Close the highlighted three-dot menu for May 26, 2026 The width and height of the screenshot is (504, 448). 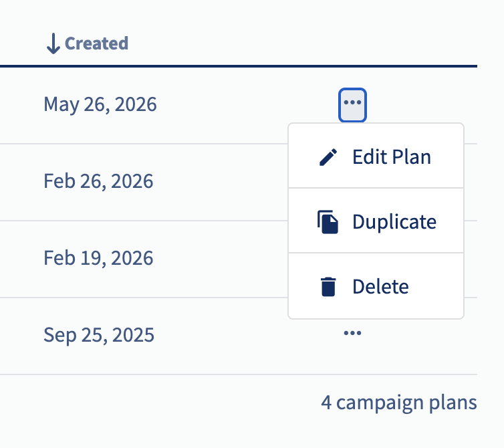[352, 105]
